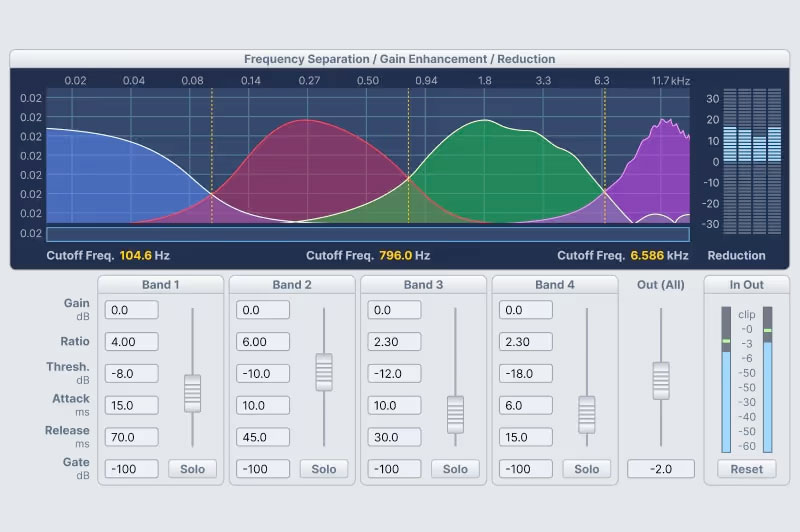The width and height of the screenshot is (800, 532).
Task: Click the In level meter bar
Action: (726, 379)
